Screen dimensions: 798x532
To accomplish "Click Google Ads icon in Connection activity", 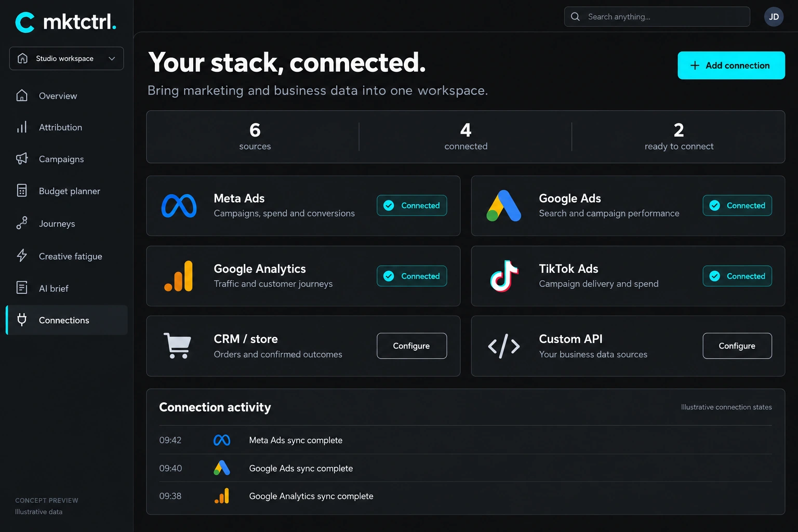I will tap(222, 468).
